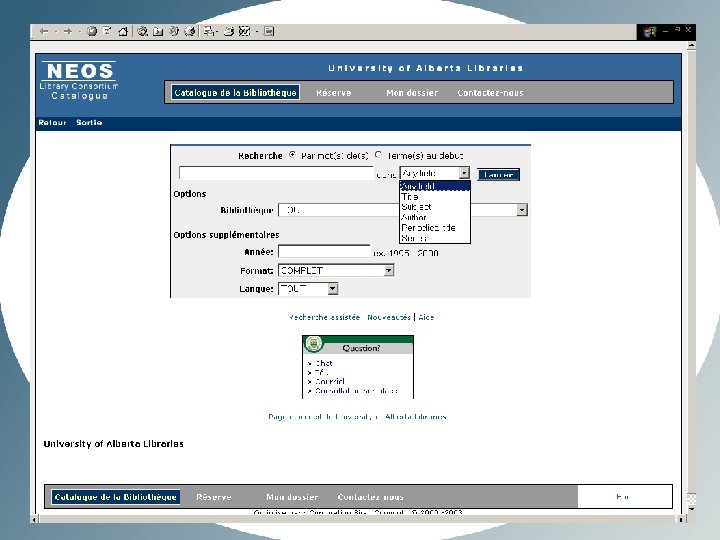
Task: Select the 'Par mot(s) clé(s)' radio button
Action: 292,155
